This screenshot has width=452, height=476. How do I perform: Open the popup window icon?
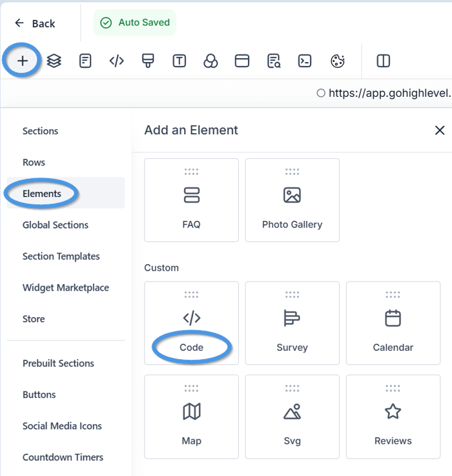pos(242,61)
